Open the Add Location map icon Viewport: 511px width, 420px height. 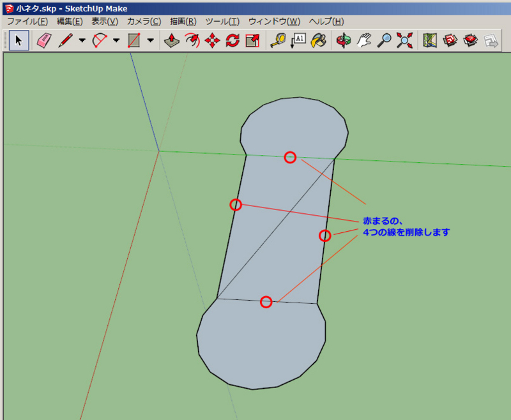pos(430,40)
